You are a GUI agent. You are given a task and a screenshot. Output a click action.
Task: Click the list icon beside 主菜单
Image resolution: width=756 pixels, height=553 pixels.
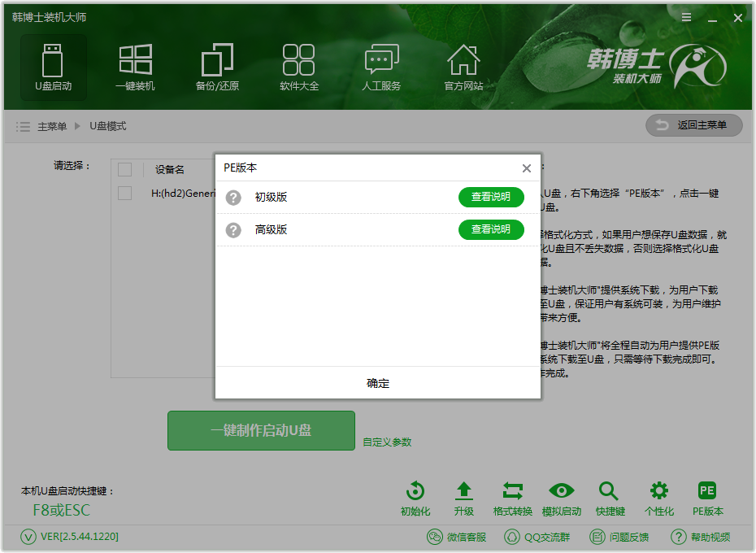point(23,126)
